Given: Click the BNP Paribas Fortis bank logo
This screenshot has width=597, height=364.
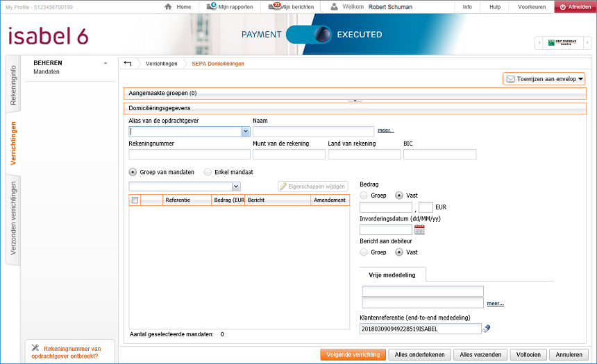Looking at the screenshot, I should pos(562,42).
